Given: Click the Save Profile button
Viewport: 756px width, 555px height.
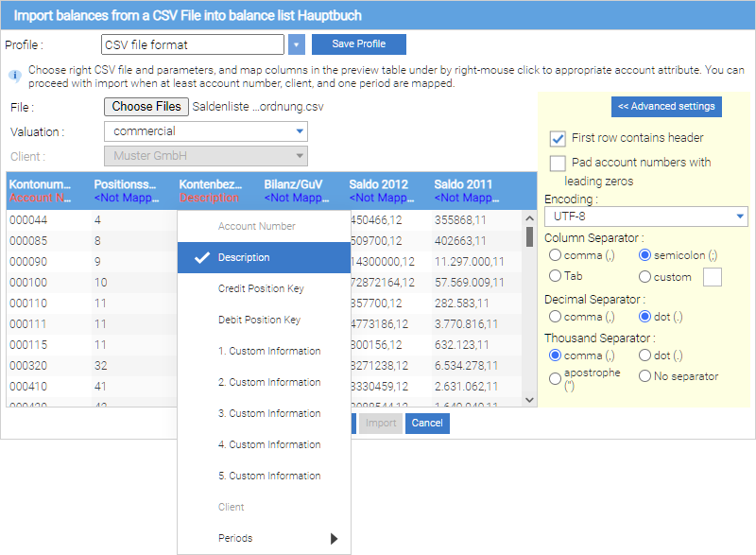Looking at the screenshot, I should pyautogui.click(x=358, y=44).
